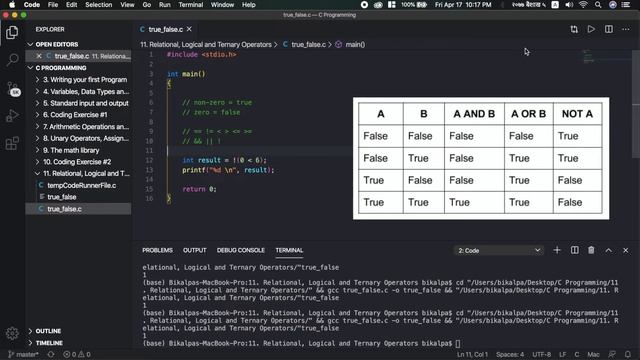Viewport: 640px width, 360px height.
Task: Expand the 7. Arithmetic Operations folder
Action: click(78, 127)
